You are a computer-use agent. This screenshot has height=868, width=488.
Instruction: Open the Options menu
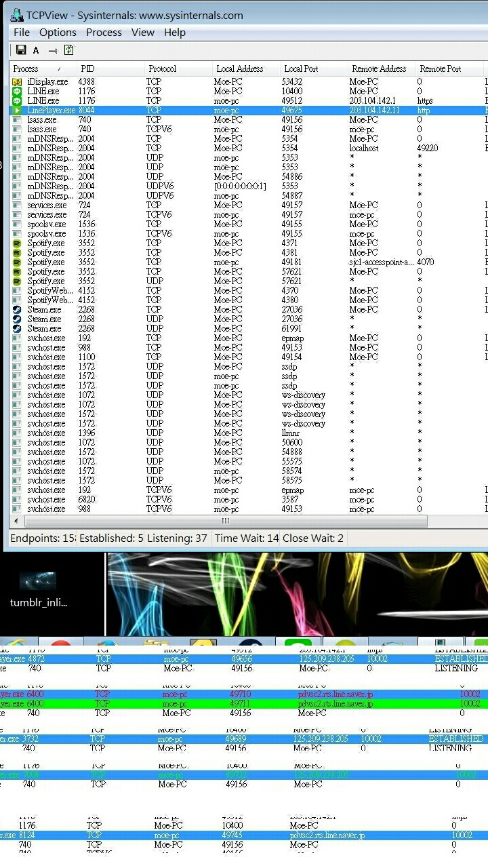tap(58, 32)
